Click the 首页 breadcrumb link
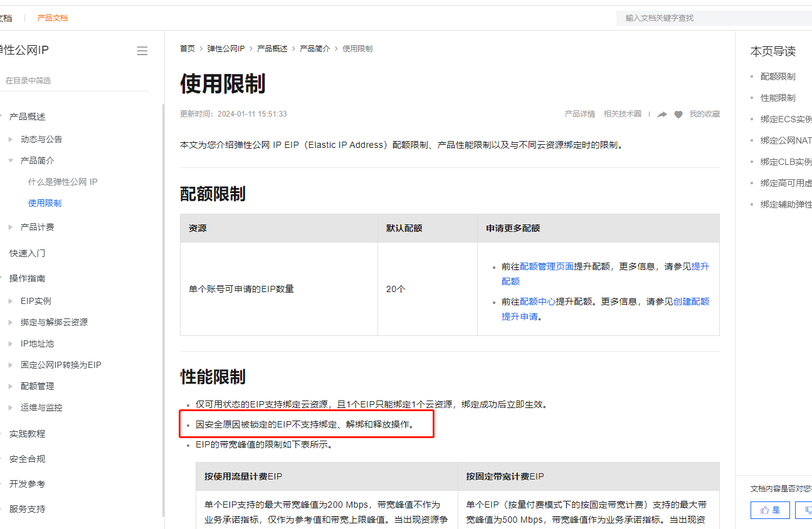 (187, 48)
